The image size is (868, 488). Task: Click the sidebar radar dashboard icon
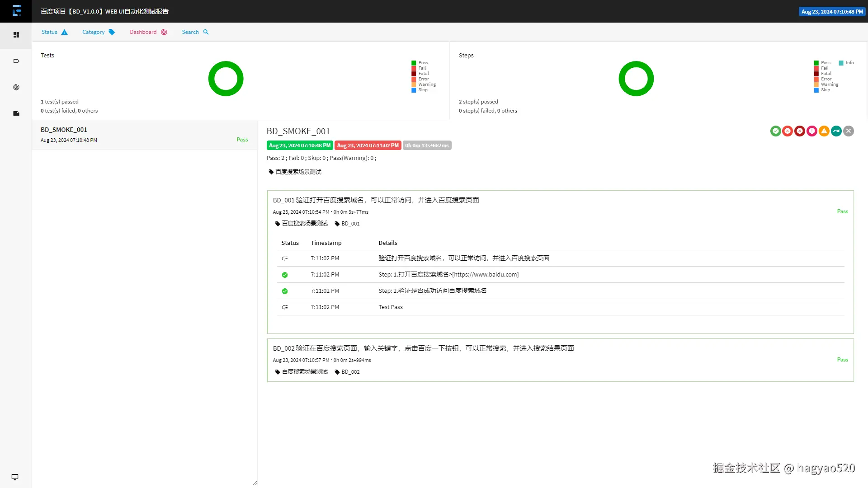16,87
